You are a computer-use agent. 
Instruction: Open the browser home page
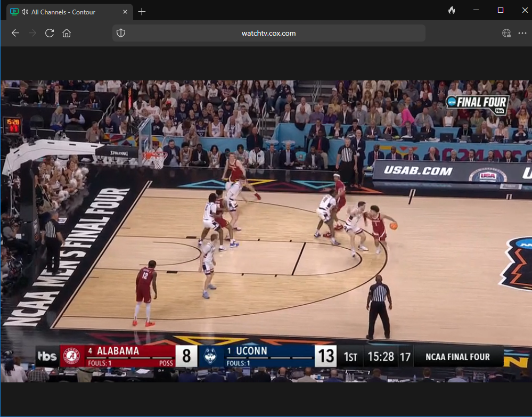click(67, 33)
